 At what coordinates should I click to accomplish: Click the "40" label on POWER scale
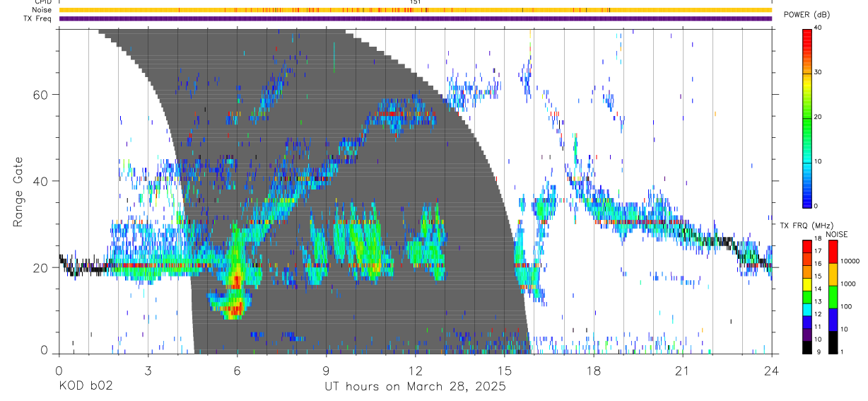[x=817, y=28]
